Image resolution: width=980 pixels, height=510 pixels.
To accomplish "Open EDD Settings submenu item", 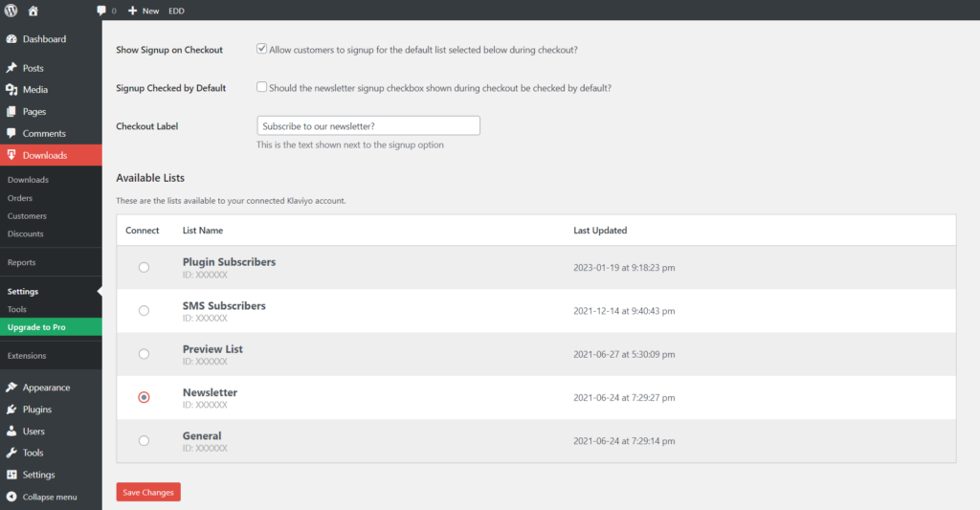I will [x=23, y=291].
